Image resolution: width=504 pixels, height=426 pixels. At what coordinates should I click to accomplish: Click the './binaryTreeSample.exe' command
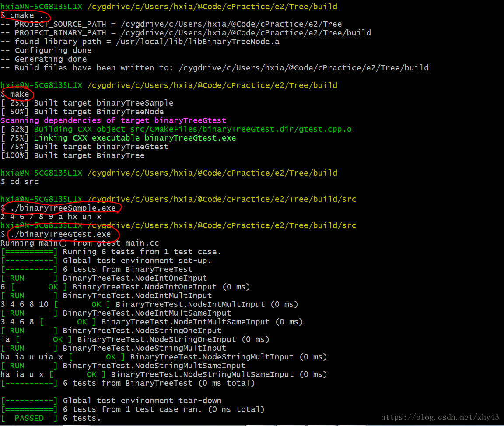pos(63,208)
